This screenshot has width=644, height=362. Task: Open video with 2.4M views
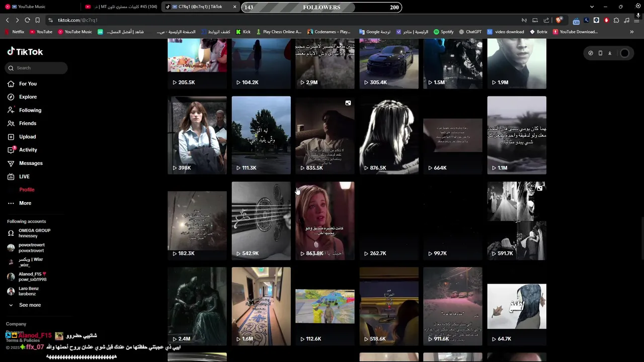coord(197,306)
